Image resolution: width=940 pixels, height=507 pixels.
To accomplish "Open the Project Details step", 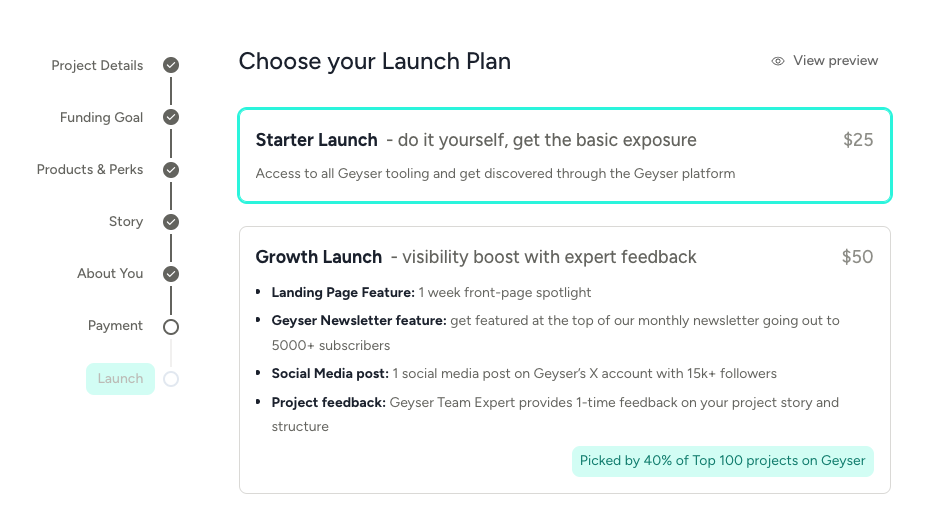I will click(97, 66).
